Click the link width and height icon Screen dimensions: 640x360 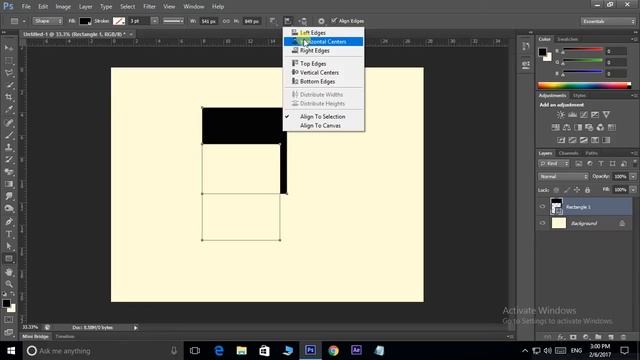(x=226, y=21)
